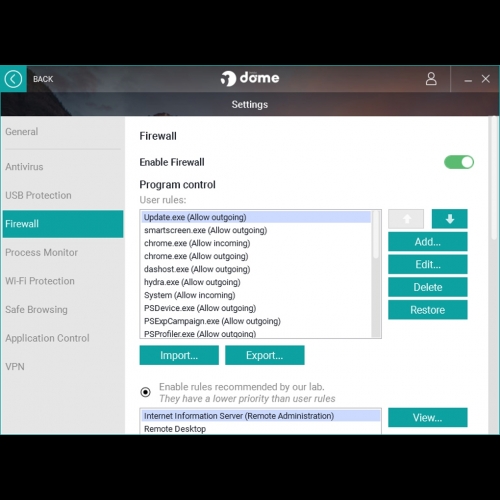Viewport: 500px width, 500px height.
Task: Click the move rule up arrow button
Action: click(406, 219)
